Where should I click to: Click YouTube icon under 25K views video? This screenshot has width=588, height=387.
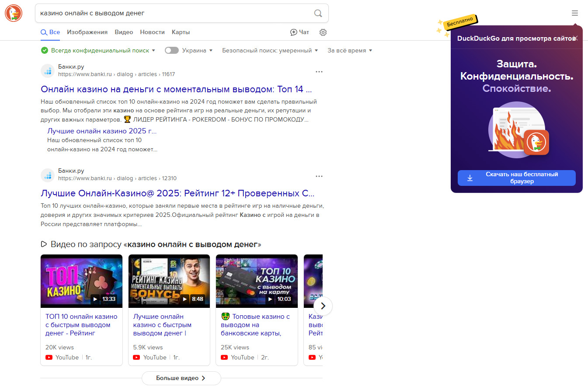pyautogui.click(x=225, y=357)
